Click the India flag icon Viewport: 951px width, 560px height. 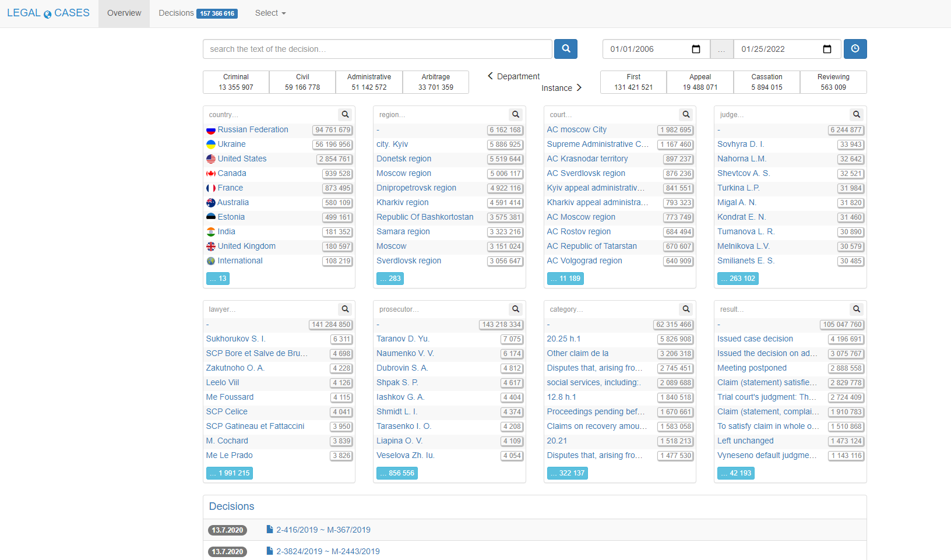click(x=211, y=232)
